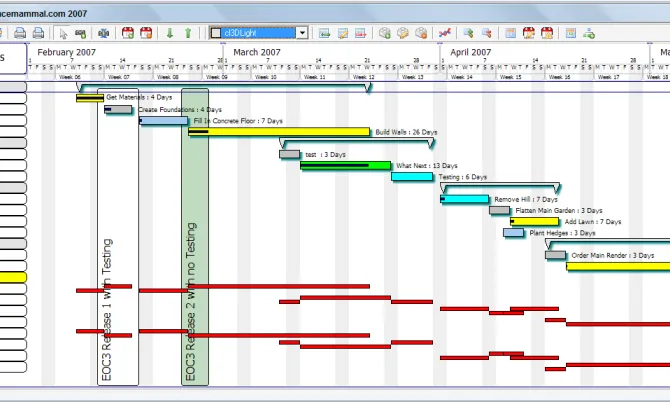Click the blue window icon with green square

click(570, 33)
